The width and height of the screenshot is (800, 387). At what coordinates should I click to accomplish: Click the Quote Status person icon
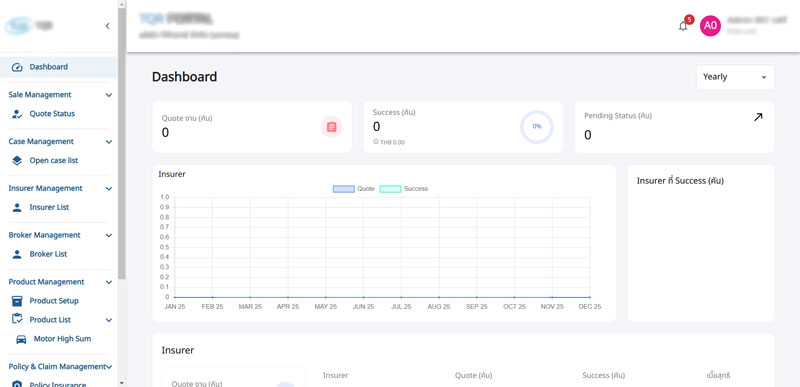[17, 114]
